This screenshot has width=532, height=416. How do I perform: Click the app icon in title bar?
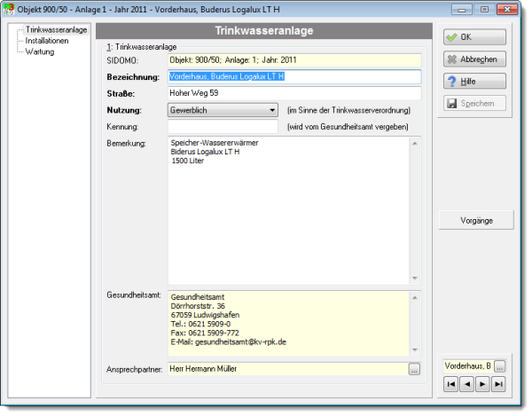pyautogui.click(x=8, y=9)
